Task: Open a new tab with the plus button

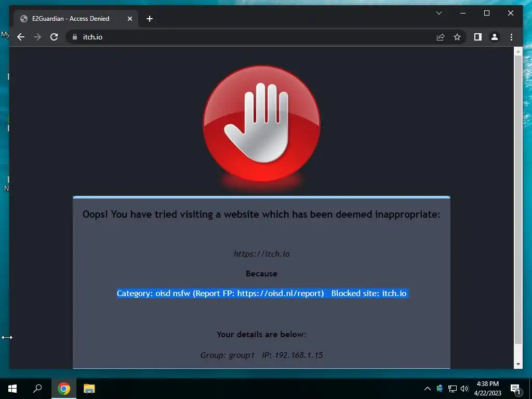Action: 149,19
